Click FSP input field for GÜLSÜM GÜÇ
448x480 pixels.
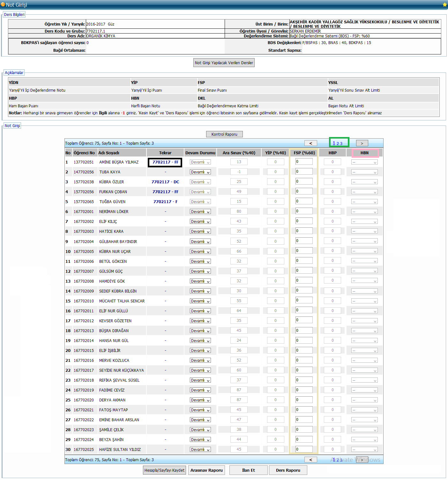pos(304,270)
